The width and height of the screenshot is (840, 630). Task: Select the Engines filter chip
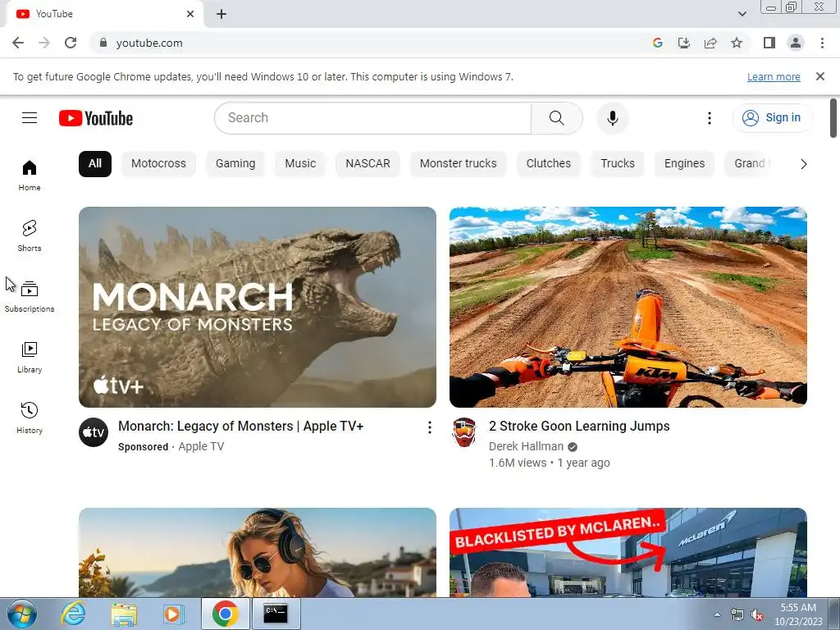(x=684, y=164)
